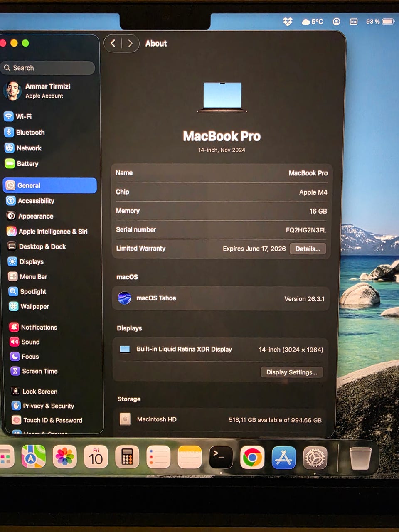Open Reminders from the Dock

[158, 457]
